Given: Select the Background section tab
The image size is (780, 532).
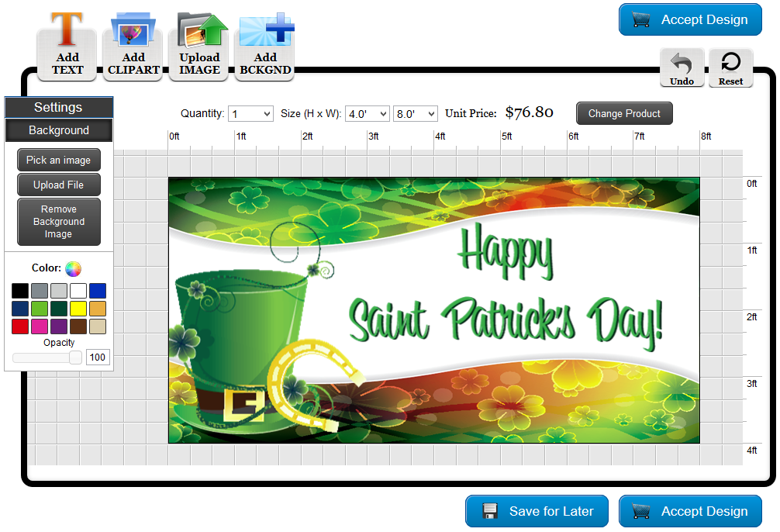Looking at the screenshot, I should pos(59,130).
